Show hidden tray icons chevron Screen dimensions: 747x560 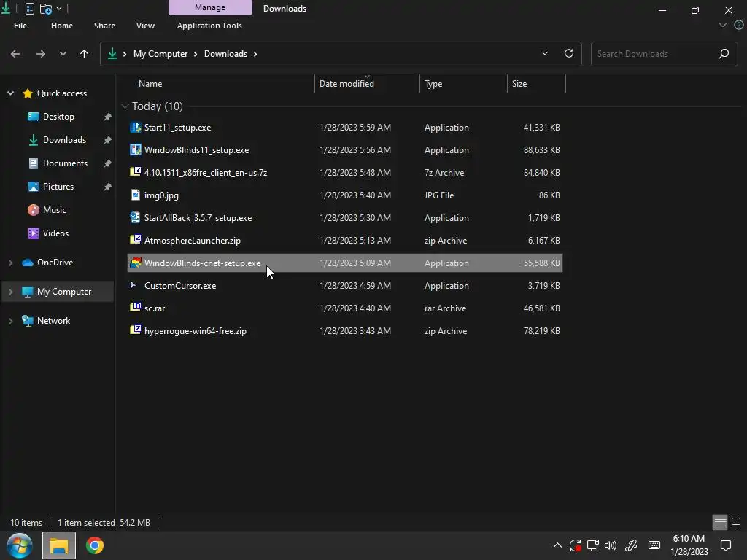557,545
